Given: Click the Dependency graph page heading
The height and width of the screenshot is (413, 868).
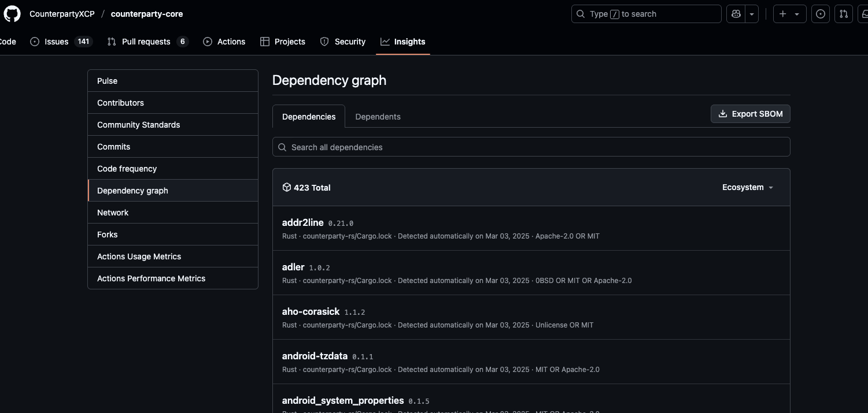Looking at the screenshot, I should [329, 80].
